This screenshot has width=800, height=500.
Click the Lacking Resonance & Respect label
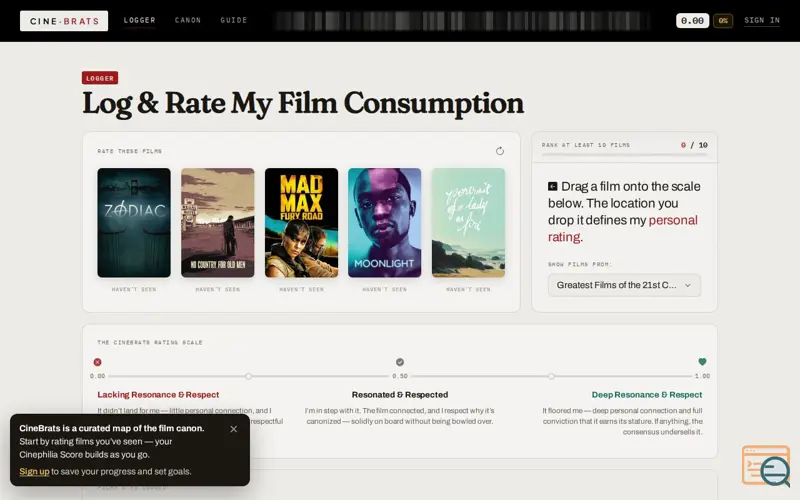[158, 395]
